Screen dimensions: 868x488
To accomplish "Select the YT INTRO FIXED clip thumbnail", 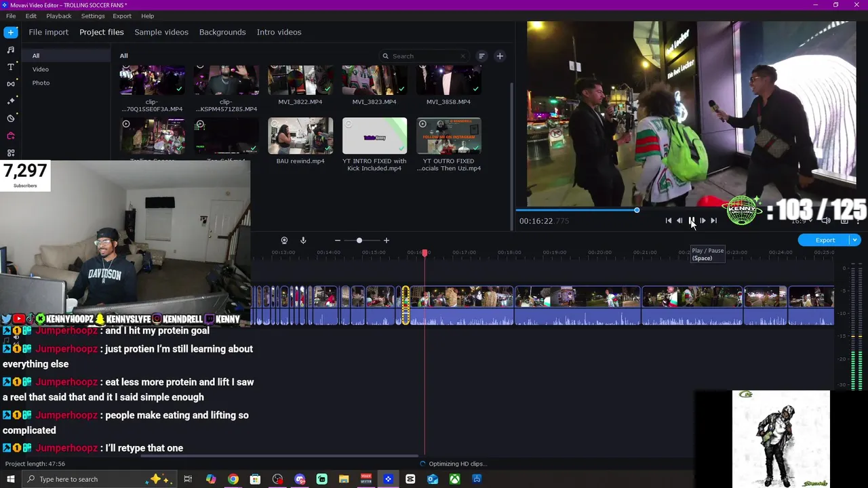I will (374, 136).
